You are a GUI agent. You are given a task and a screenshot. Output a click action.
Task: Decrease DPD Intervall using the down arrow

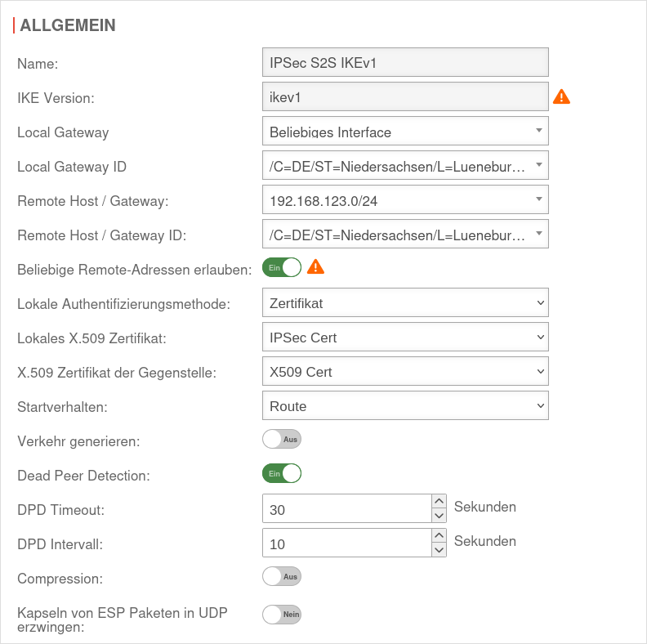click(x=440, y=550)
